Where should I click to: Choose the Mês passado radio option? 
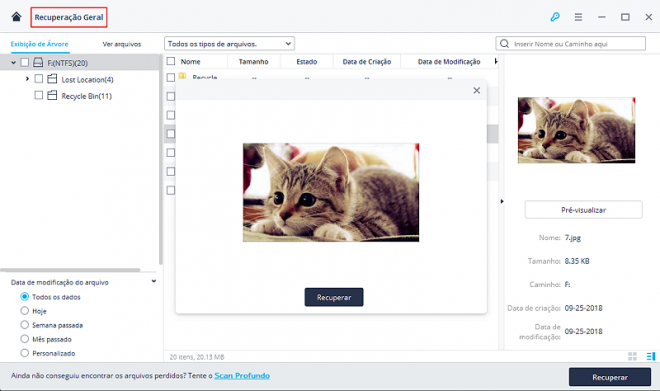pyautogui.click(x=25, y=339)
